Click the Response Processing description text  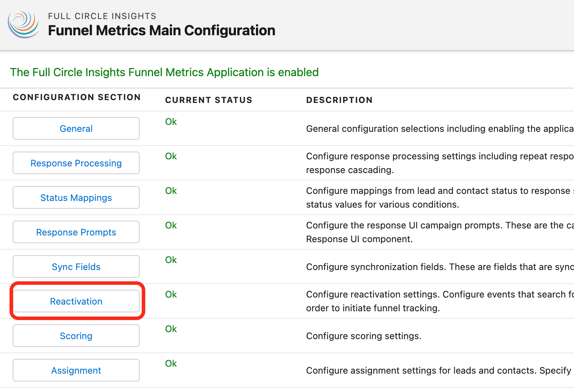coord(440,163)
